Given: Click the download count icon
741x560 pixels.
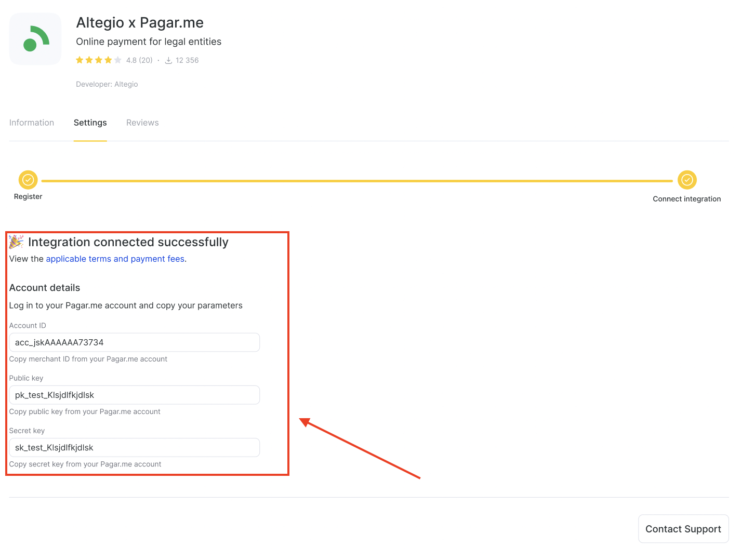Looking at the screenshot, I should 168,60.
